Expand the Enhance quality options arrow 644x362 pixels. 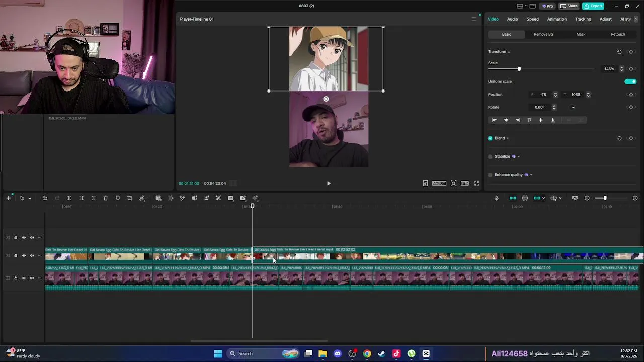[531, 175]
